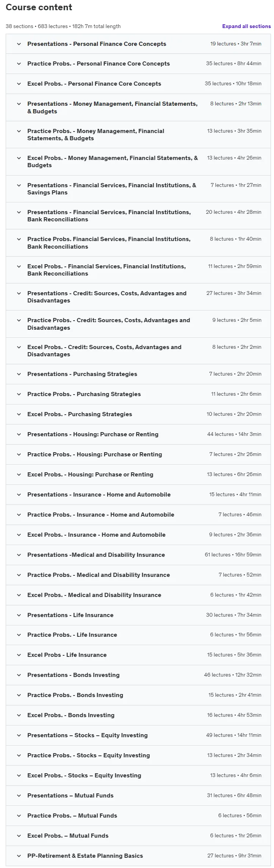Viewport: 274px width, 868px height.
Task: Click chevron icon for Practice Probs. - Bonds Investing
Action: 19,695
